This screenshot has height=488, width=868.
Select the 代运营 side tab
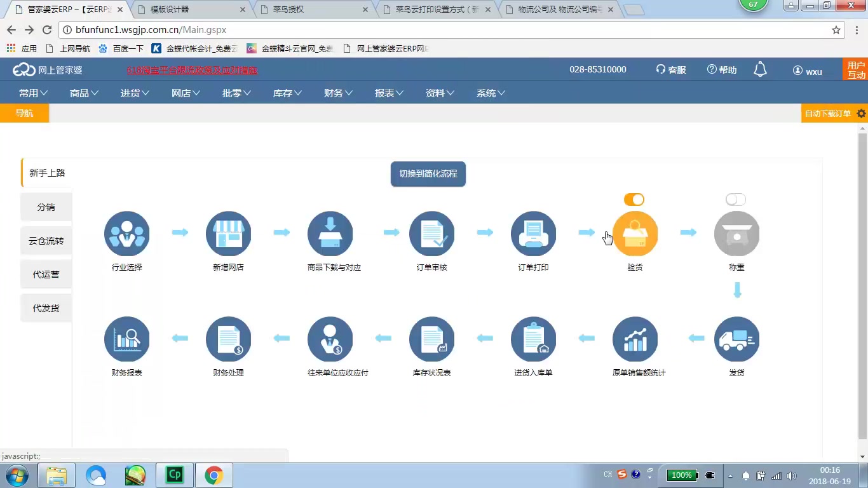pos(46,274)
